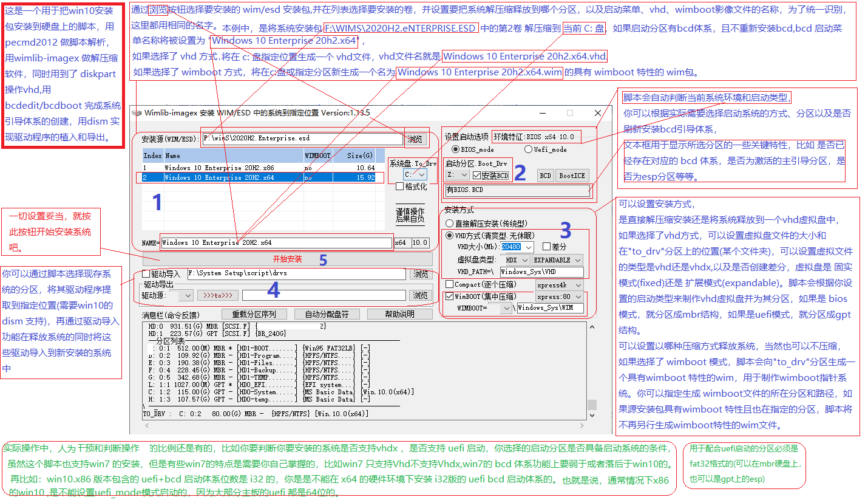Click the HD:0 931.51(G) MBR log line

[237, 326]
